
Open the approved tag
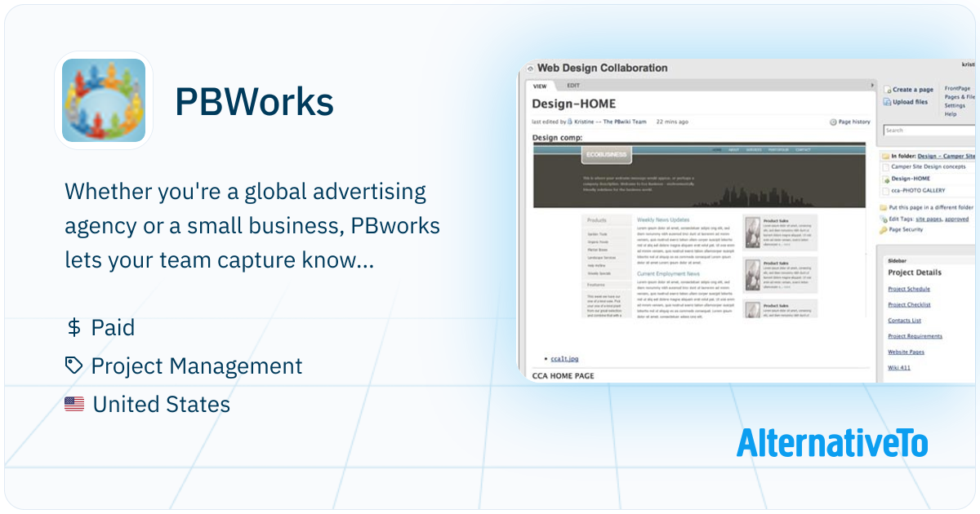[x=956, y=219]
